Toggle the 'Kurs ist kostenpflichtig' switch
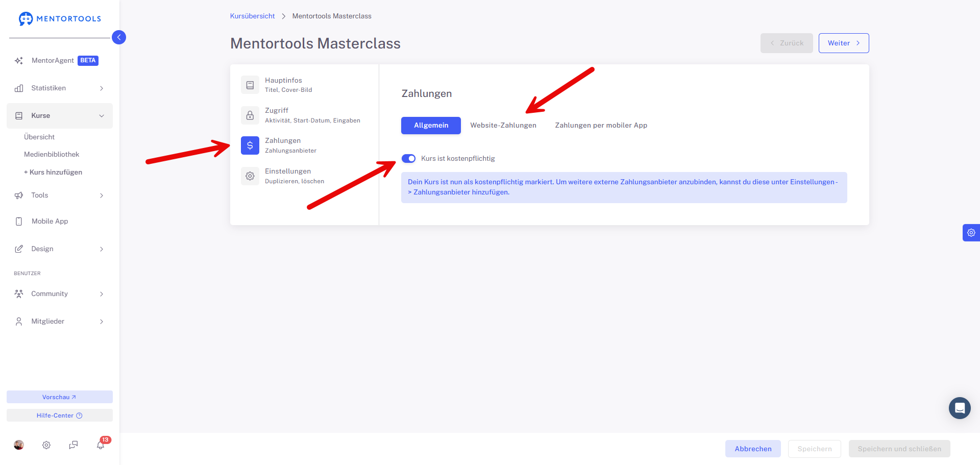 (x=409, y=159)
